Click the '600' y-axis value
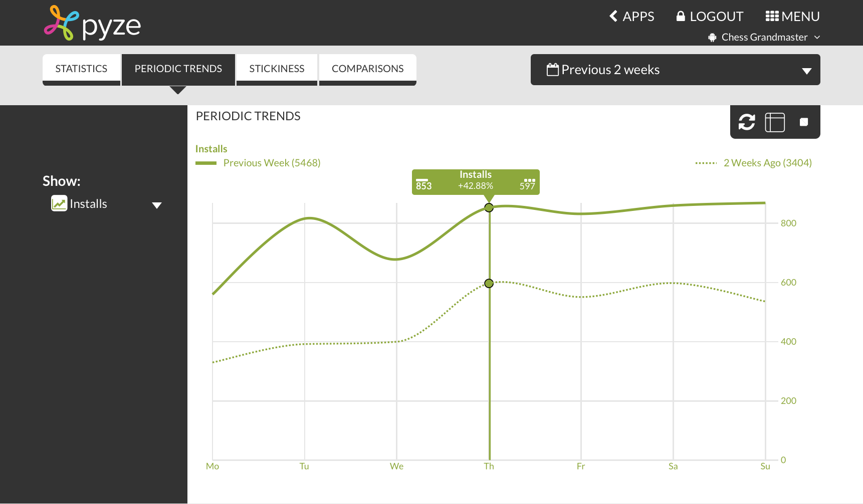Image resolution: width=863 pixels, height=504 pixels. (788, 283)
